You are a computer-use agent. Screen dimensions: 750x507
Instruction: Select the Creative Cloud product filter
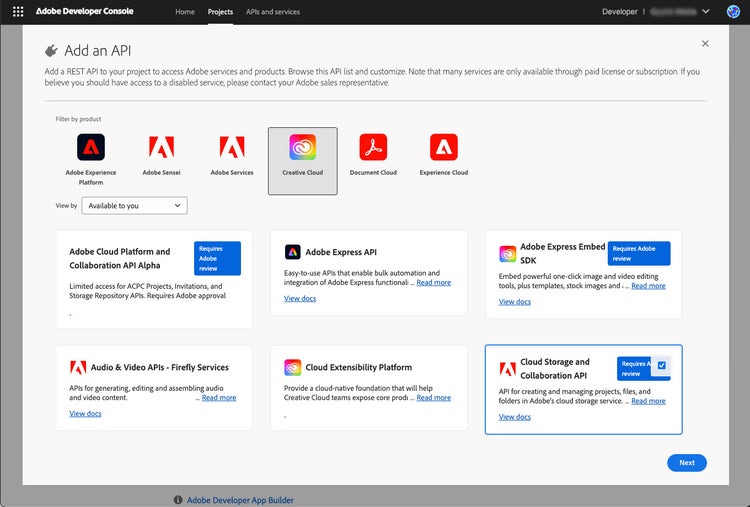click(303, 161)
